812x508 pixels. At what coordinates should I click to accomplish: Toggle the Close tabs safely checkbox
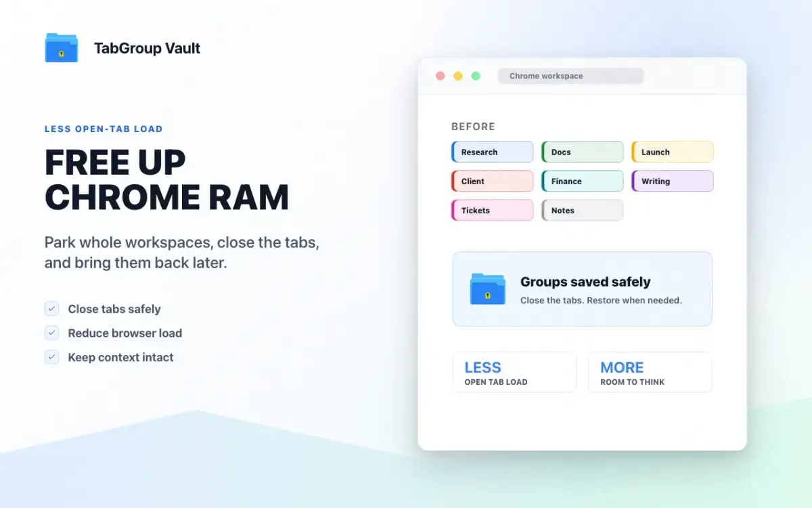coord(52,309)
